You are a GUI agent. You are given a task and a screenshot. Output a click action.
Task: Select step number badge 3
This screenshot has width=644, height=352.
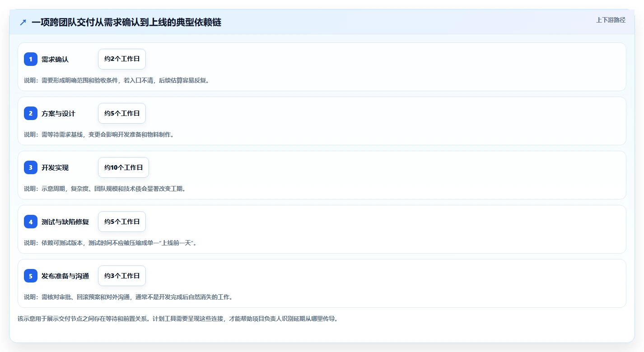point(31,167)
